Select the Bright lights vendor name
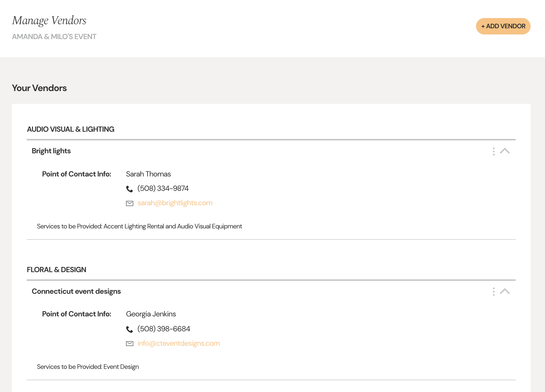Screen dimensions: 545x392 (51, 151)
